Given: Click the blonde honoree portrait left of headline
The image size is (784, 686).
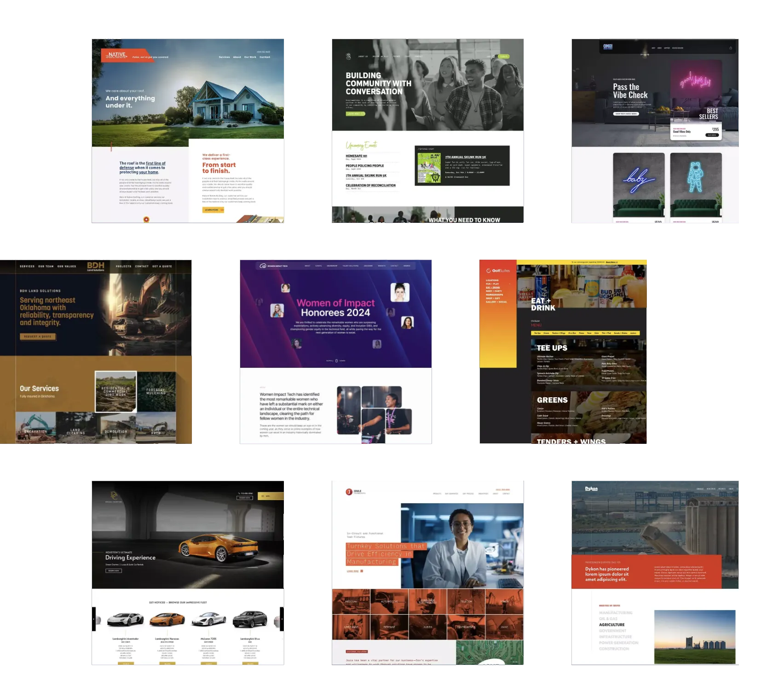Looking at the screenshot, I should [277, 310].
